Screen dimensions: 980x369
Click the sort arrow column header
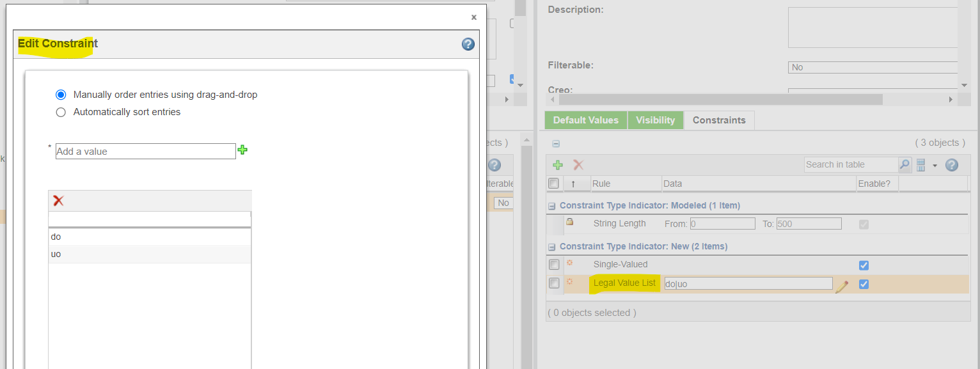tap(577, 184)
